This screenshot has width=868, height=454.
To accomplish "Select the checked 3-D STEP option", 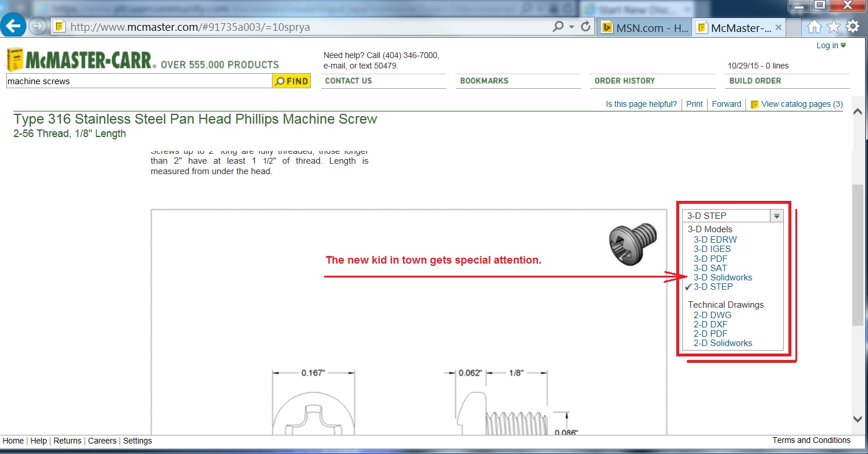I will coord(713,287).
